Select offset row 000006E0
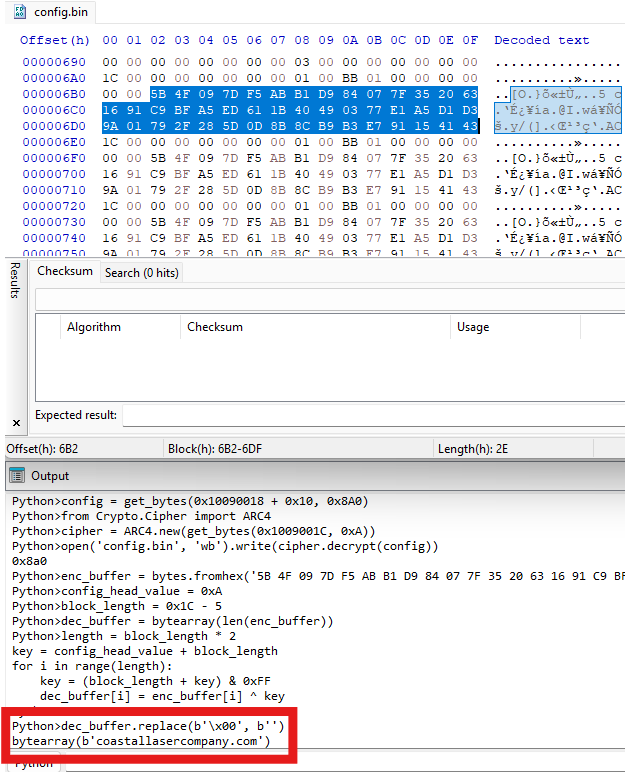Image resolution: width=625 pixels, height=772 pixels. point(54,142)
